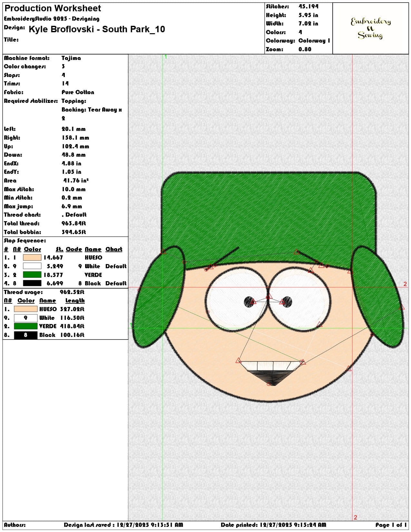The width and height of the screenshot is (411, 532).
Task: Click the VERDE length 418.84ft
Action: pos(72,326)
